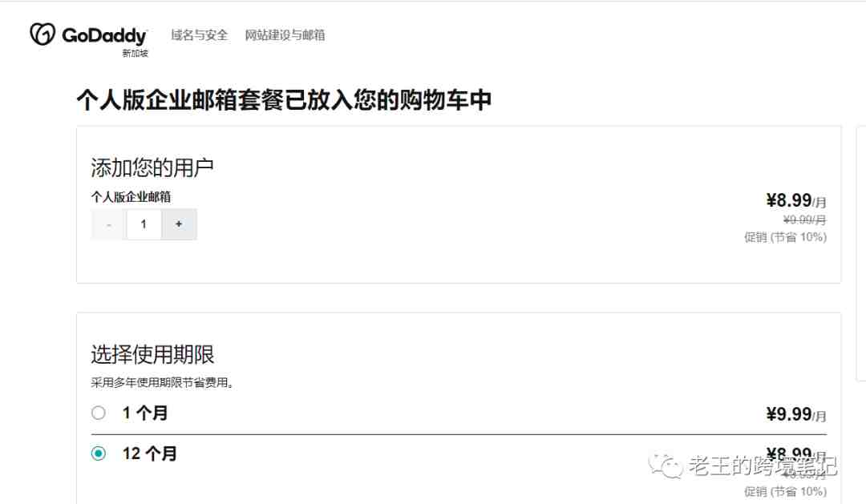Click the ¥8.99/月 price in user section
This screenshot has height=504, width=866.
point(796,200)
